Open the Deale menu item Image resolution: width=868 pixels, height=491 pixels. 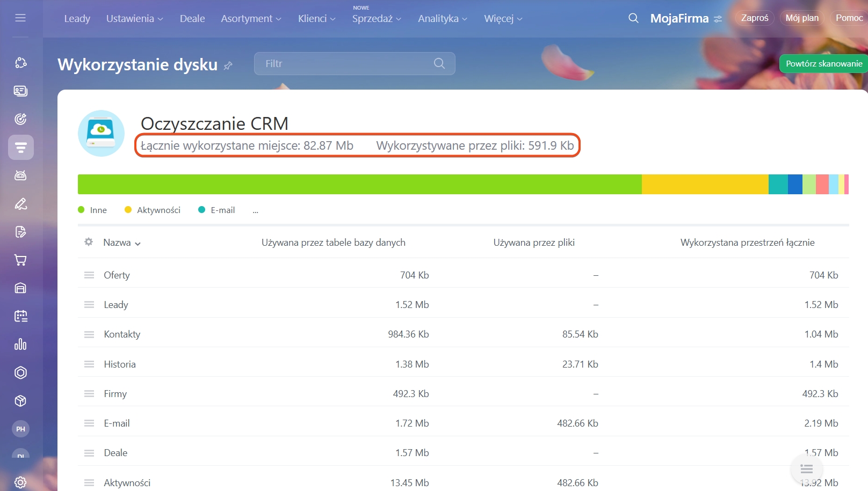192,19
